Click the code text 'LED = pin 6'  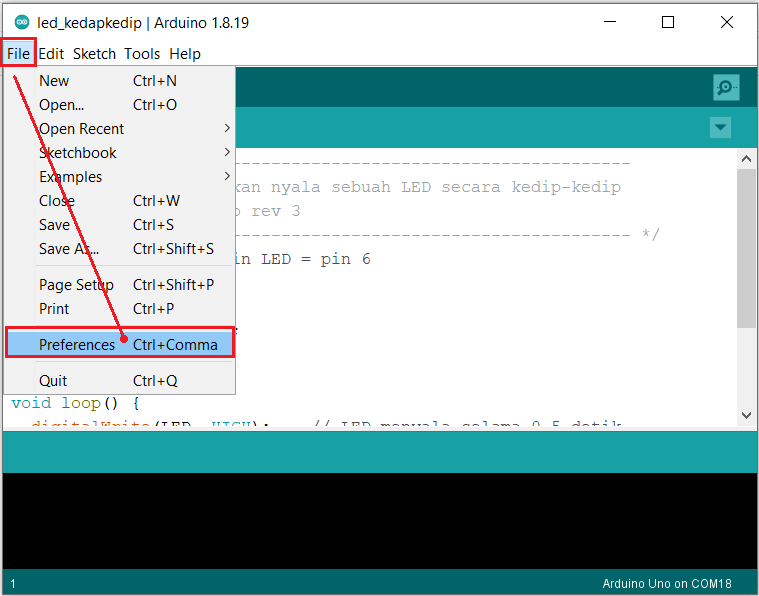[316, 259]
